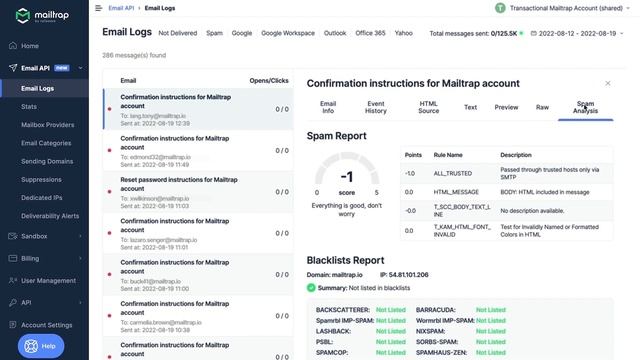Click the spam score gauge showing -1
The height and width of the screenshot is (360, 640).
tap(347, 174)
